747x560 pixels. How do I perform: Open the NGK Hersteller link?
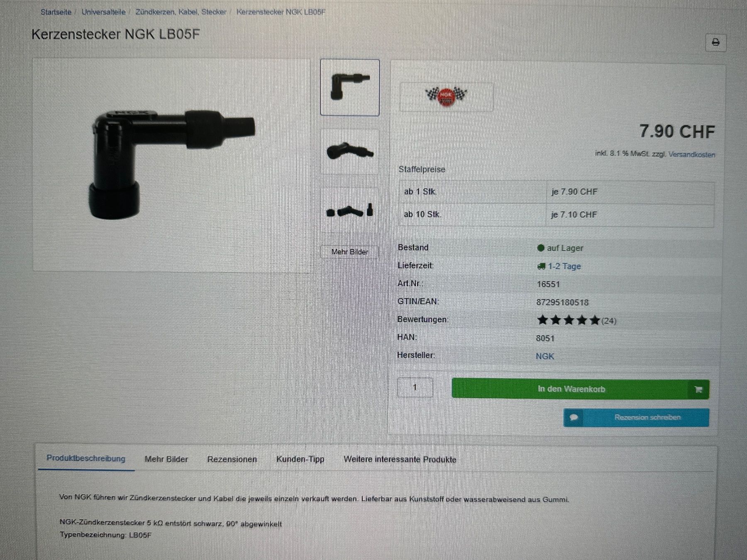click(545, 356)
